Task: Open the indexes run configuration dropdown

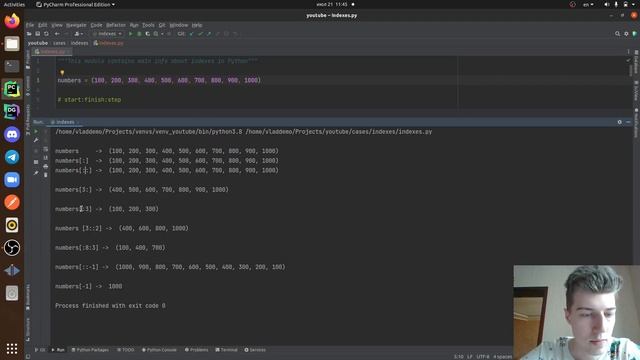Action: 107,34
